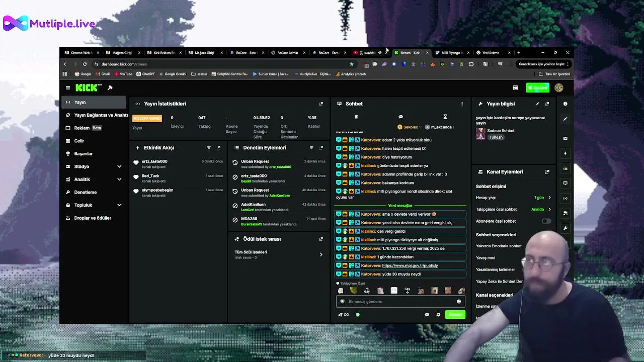Pop out the Yayın İstatistikleri panel
This screenshot has width=644, height=362.
321,104
